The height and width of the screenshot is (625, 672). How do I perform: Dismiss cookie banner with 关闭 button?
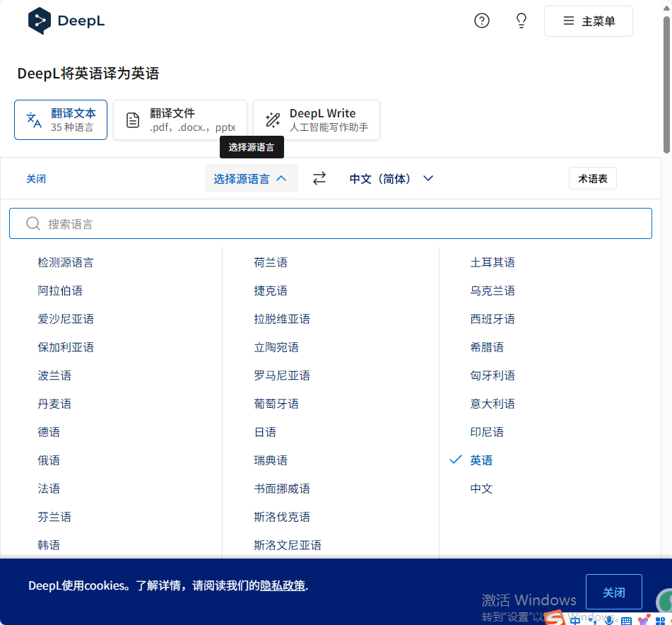point(614,592)
